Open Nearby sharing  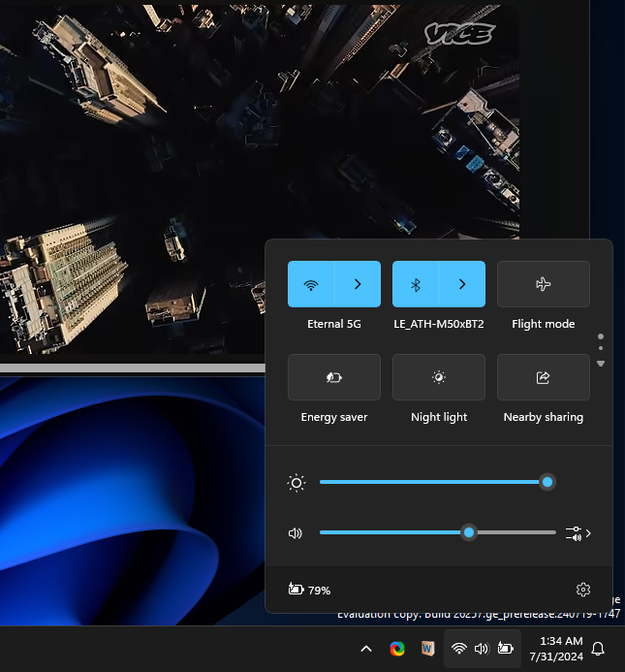543,377
